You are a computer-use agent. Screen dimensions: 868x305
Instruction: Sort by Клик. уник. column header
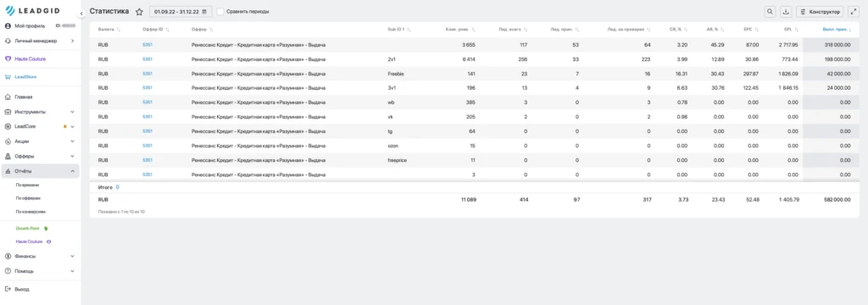[460, 30]
